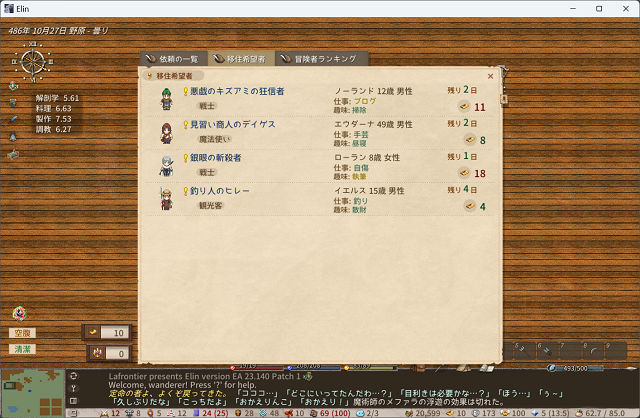The image size is (640, 418).
Task: Click ノーランド 12歳 男性 info
Action: (373, 91)
